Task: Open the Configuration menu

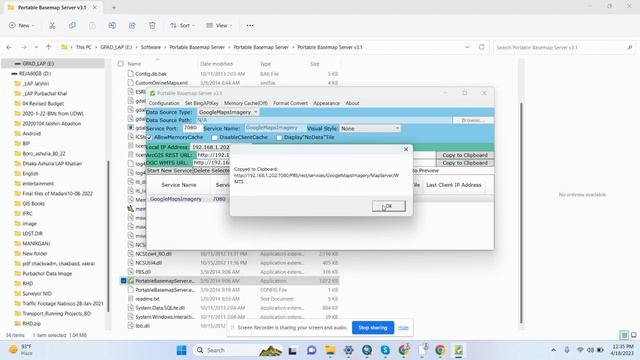Action: tap(164, 103)
